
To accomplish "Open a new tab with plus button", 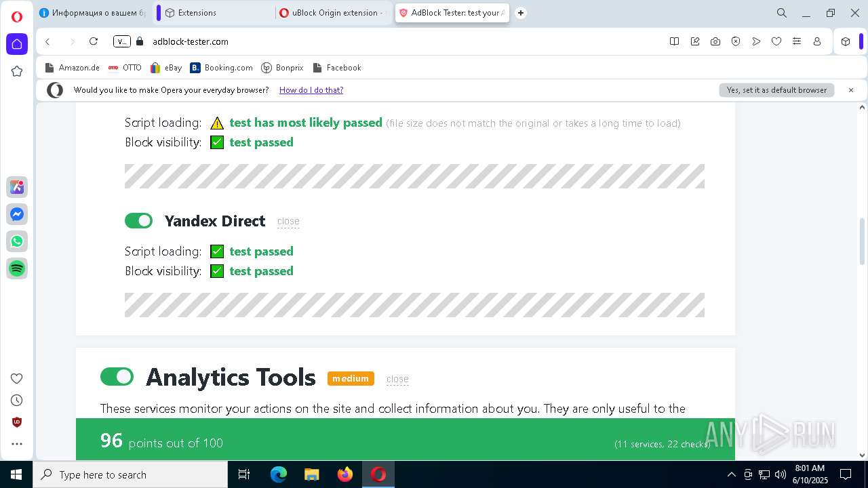I will (x=521, y=13).
